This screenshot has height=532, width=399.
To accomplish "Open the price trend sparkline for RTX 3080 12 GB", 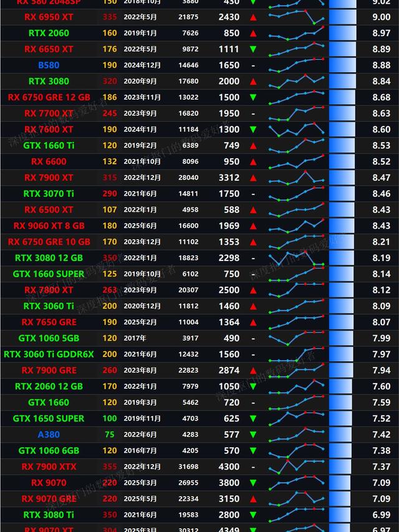I will 297,258.
